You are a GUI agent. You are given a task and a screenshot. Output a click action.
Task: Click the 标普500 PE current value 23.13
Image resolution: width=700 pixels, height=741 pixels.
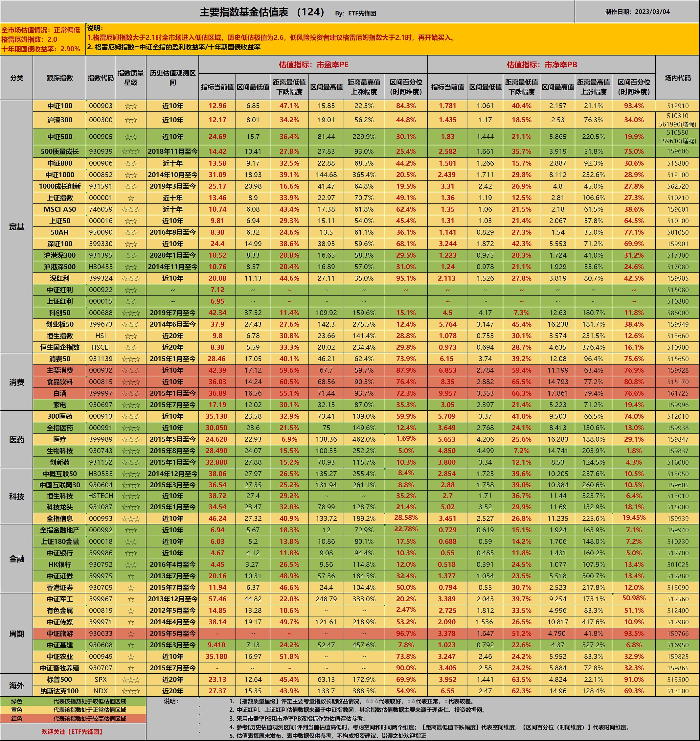pos(217,680)
